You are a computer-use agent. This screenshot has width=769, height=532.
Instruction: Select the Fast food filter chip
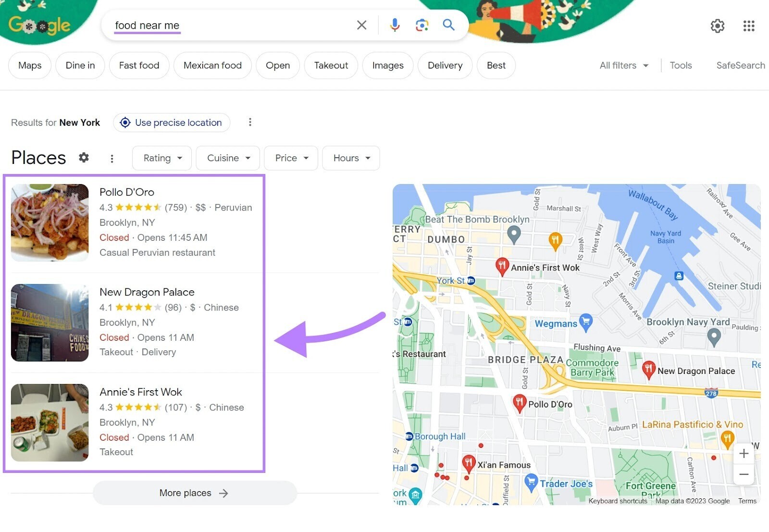tap(139, 65)
